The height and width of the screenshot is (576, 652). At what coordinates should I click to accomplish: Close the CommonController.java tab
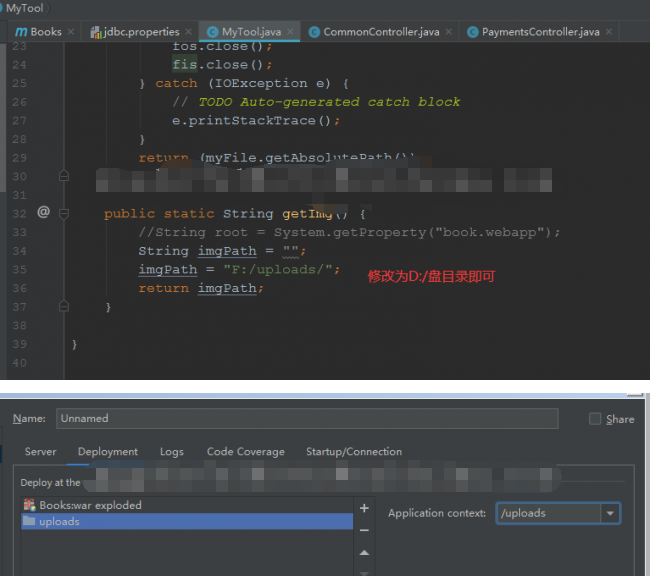[x=449, y=32]
